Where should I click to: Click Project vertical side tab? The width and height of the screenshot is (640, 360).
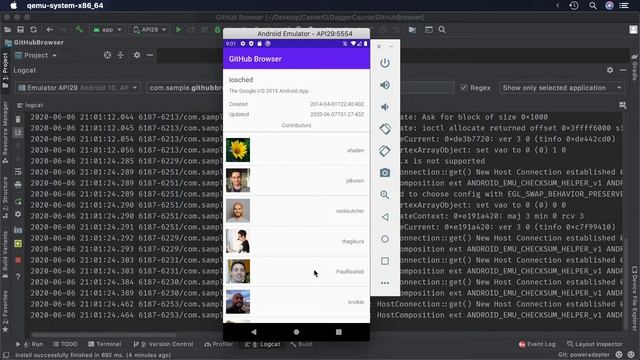point(5,70)
